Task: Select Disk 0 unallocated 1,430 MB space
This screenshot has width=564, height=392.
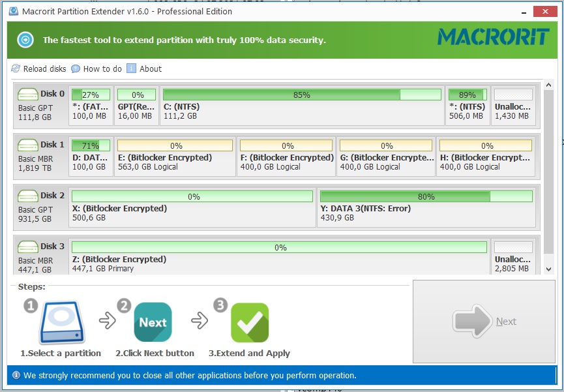Action: (x=513, y=106)
